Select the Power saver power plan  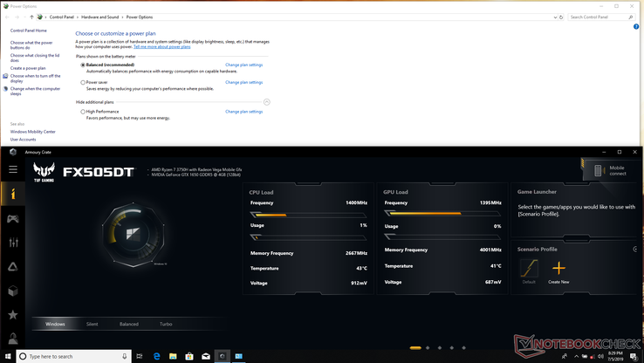pos(83,83)
